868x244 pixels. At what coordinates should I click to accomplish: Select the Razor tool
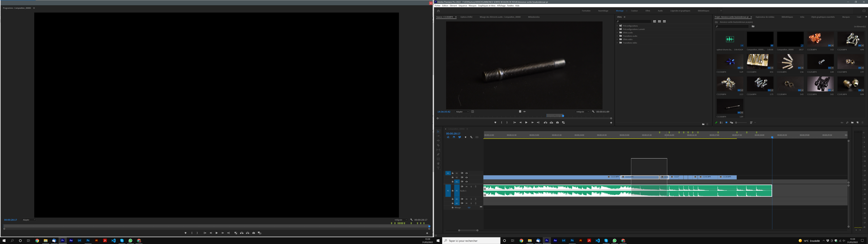[438, 145]
